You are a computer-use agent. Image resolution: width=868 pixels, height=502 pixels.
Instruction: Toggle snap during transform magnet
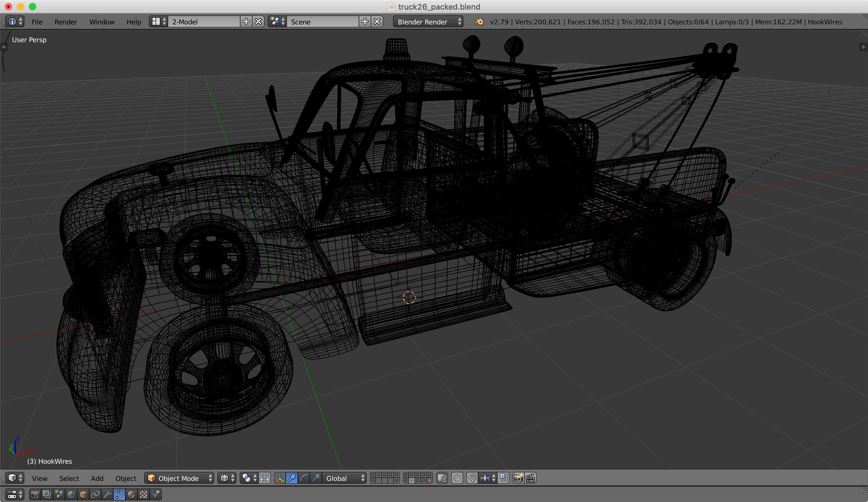click(472, 478)
